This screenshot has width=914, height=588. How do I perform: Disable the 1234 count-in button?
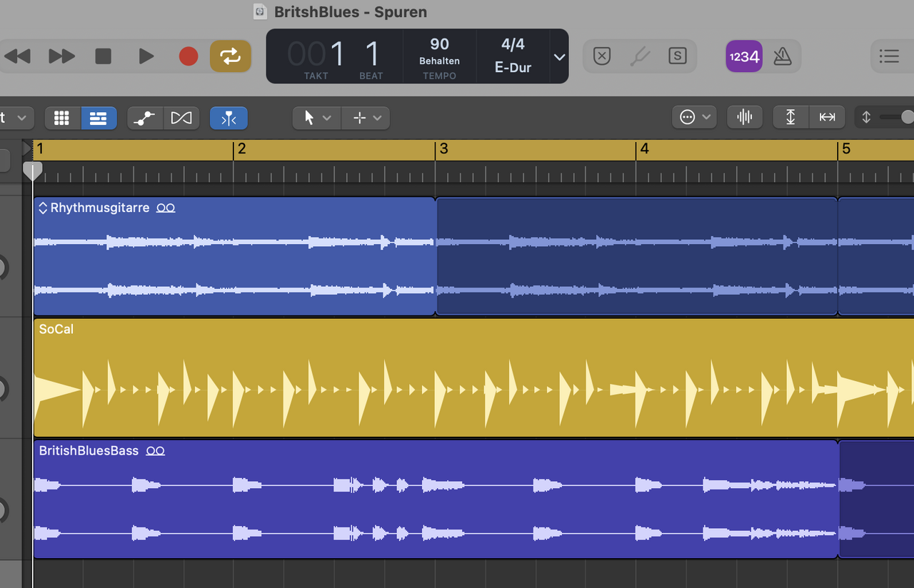pos(744,56)
